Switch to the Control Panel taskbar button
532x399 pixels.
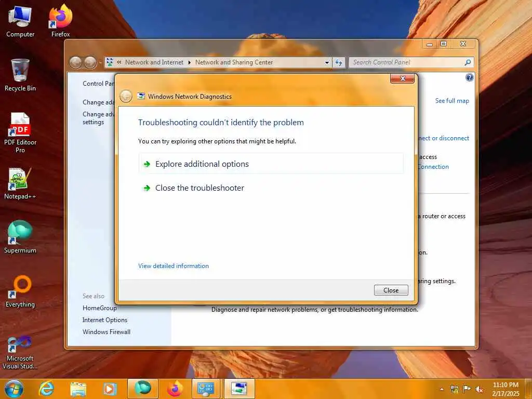(x=206, y=389)
